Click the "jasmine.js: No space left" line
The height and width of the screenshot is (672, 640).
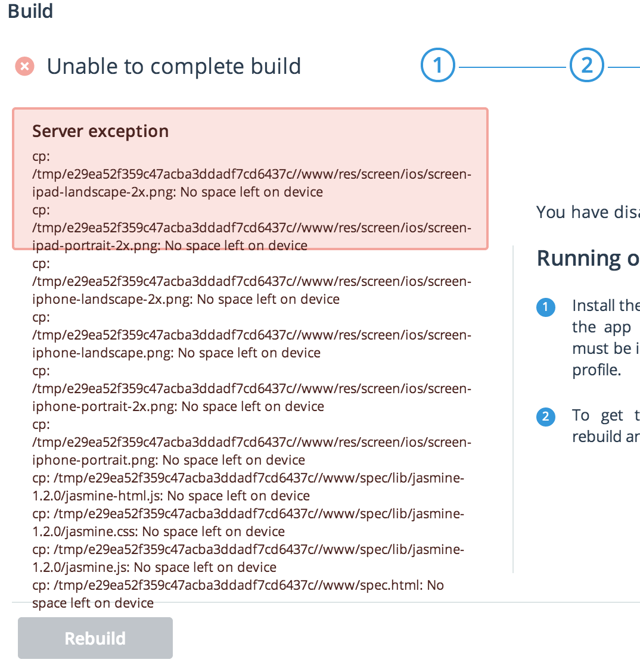click(154, 567)
